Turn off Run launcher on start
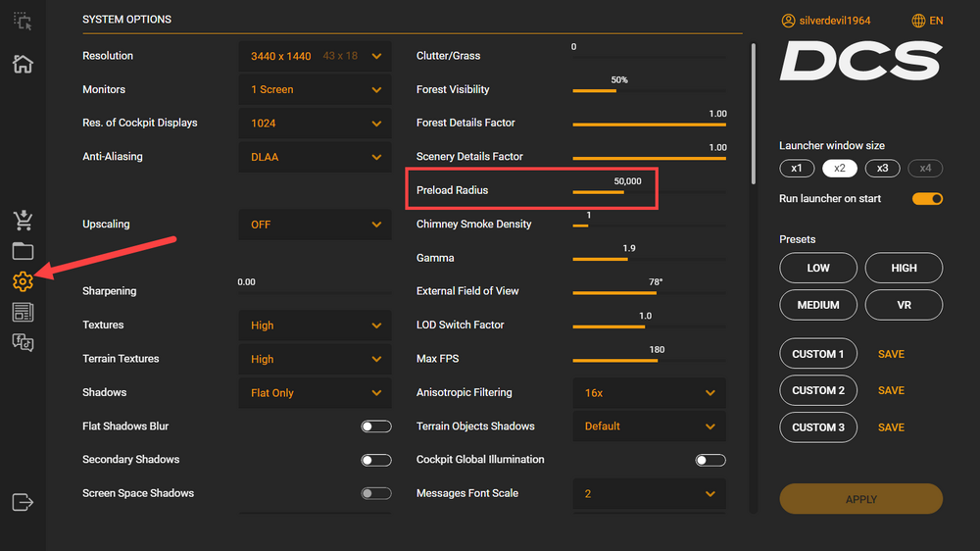 [927, 199]
